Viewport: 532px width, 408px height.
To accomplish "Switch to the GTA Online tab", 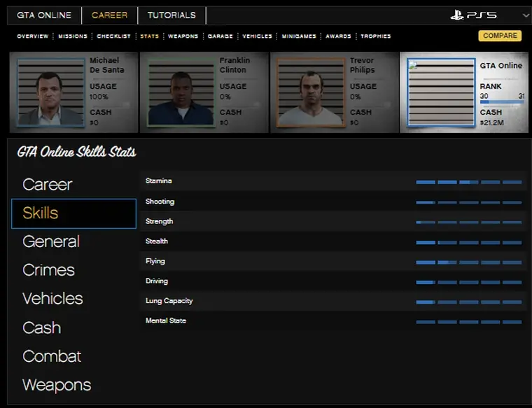I will (45, 15).
